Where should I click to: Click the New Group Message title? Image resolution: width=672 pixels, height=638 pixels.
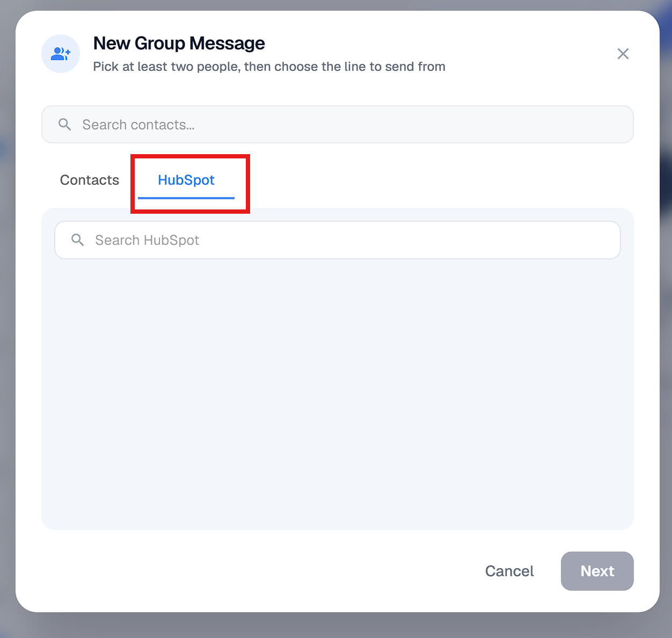(179, 43)
